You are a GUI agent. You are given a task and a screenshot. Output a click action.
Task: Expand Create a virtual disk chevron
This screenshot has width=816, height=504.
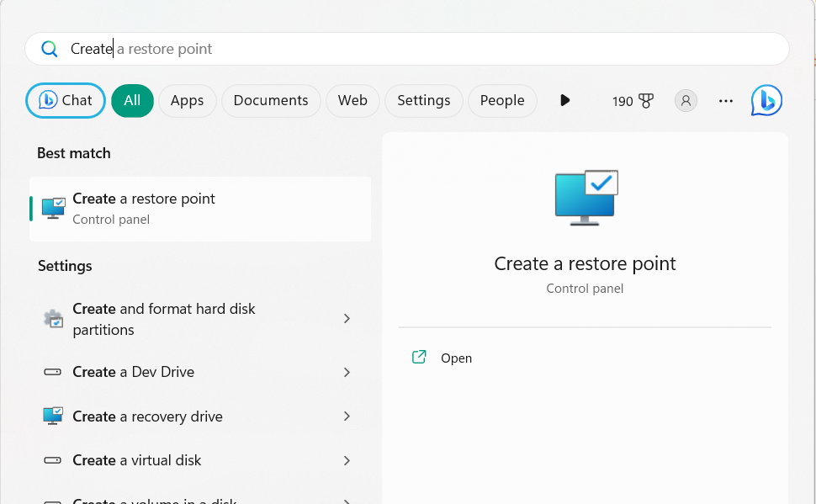tap(347, 460)
